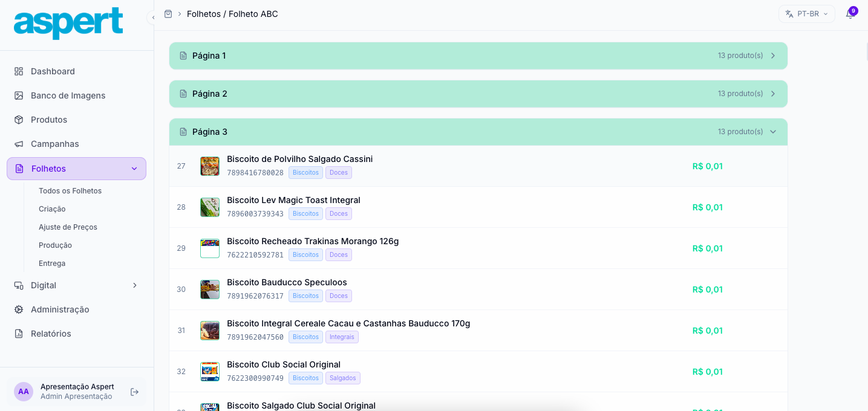Image resolution: width=868 pixels, height=411 pixels.
Task: Click the Digital devices icon
Action: [x=19, y=285]
